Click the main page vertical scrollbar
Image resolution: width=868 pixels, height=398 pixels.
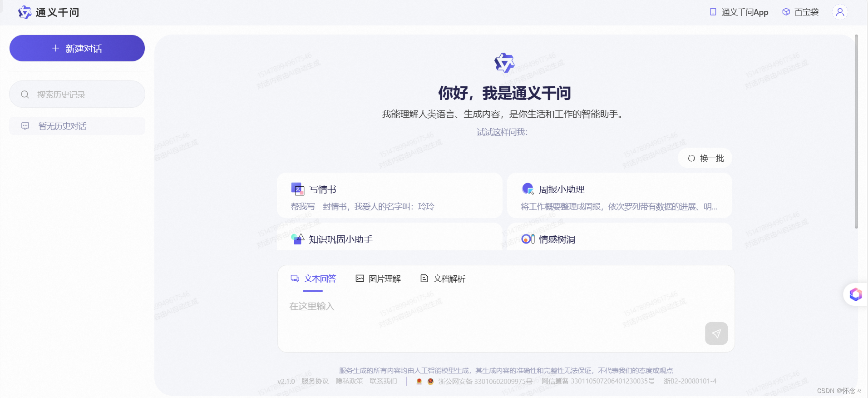point(856,131)
